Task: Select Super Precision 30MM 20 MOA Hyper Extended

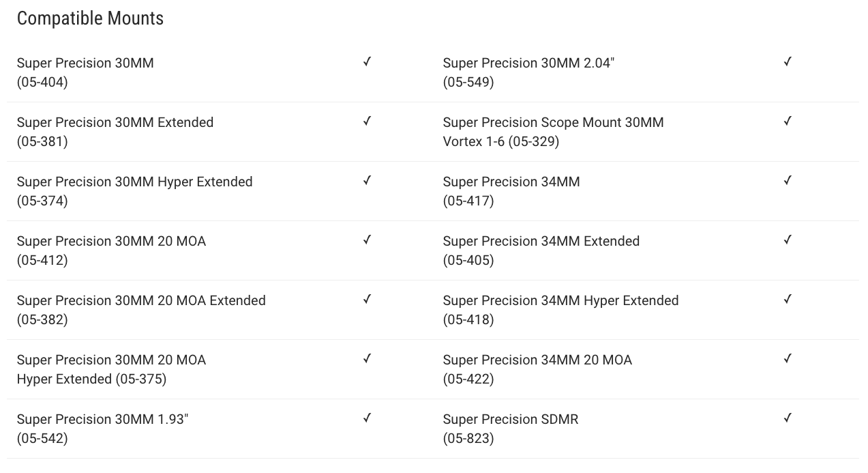Action: (111, 369)
